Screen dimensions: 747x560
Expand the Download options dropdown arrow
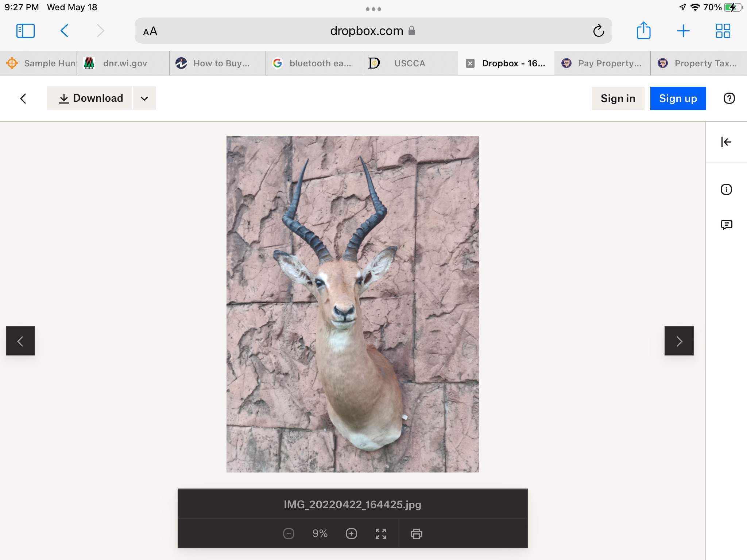[x=144, y=98]
